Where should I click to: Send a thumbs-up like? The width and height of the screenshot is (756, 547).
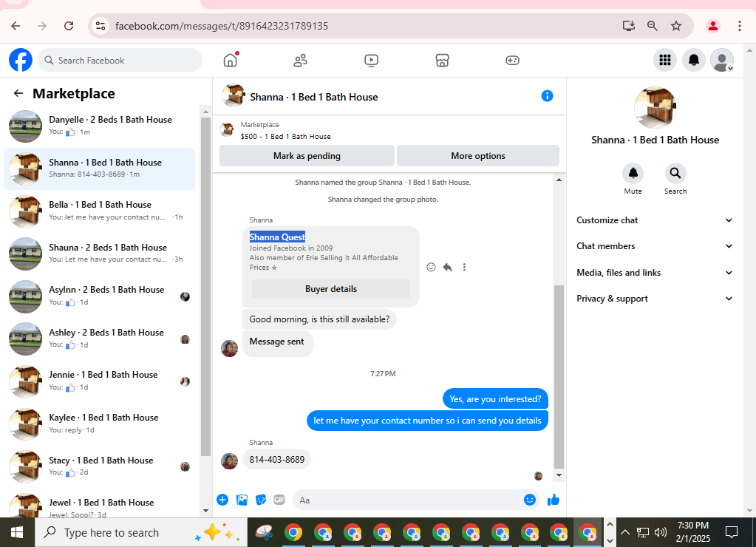point(554,500)
